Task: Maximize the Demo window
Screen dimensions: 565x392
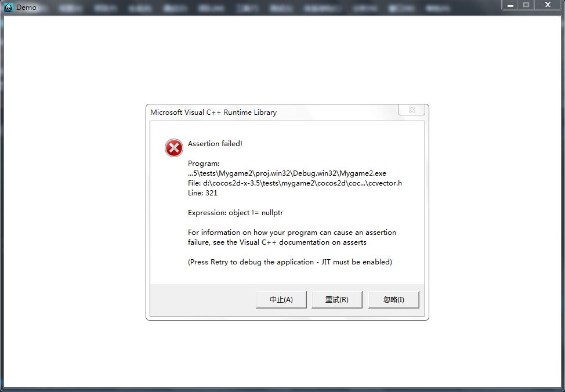Action: coord(526,5)
